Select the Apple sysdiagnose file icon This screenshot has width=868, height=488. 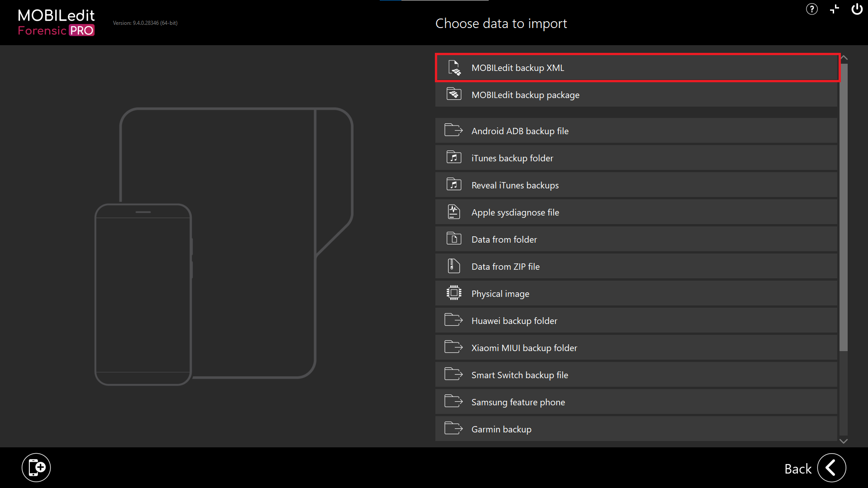click(454, 211)
